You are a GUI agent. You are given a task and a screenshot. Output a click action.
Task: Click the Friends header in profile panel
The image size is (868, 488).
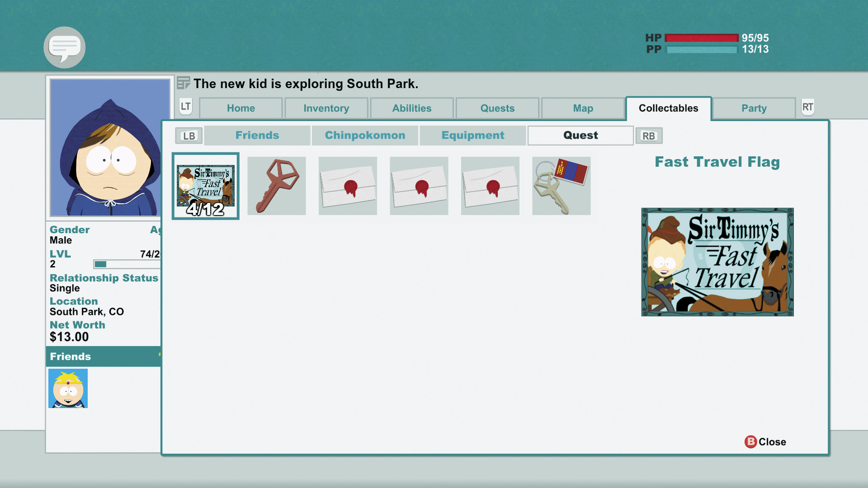tap(103, 357)
